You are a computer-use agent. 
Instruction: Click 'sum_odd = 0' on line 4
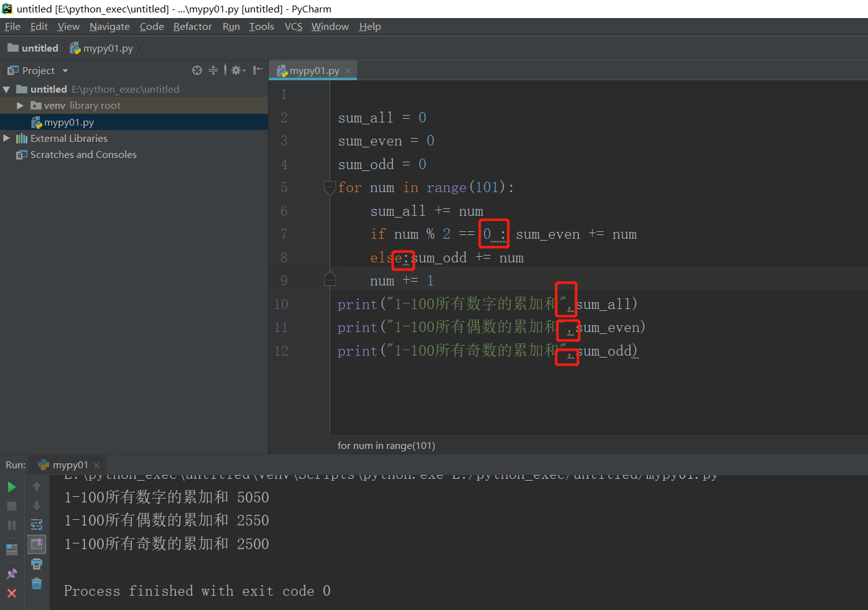coord(382,164)
